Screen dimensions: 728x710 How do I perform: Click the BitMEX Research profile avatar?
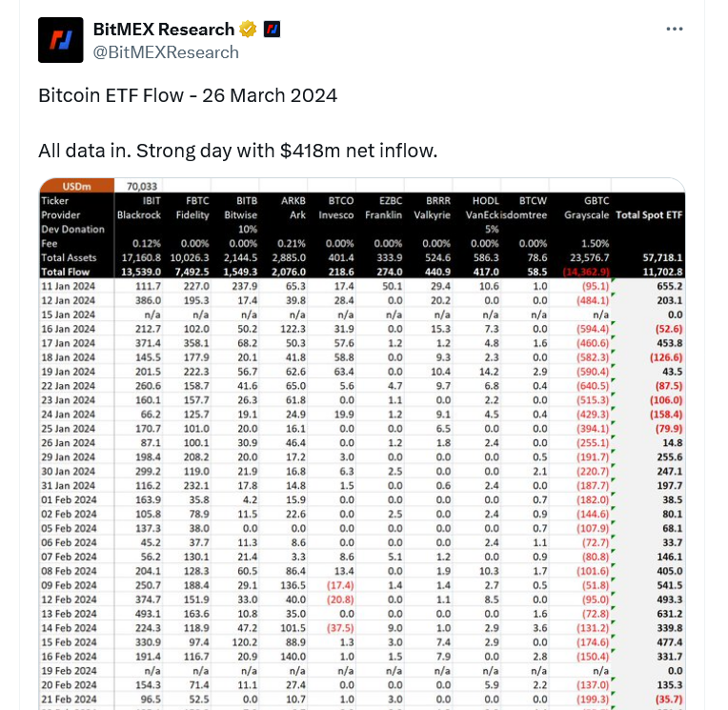(x=61, y=40)
